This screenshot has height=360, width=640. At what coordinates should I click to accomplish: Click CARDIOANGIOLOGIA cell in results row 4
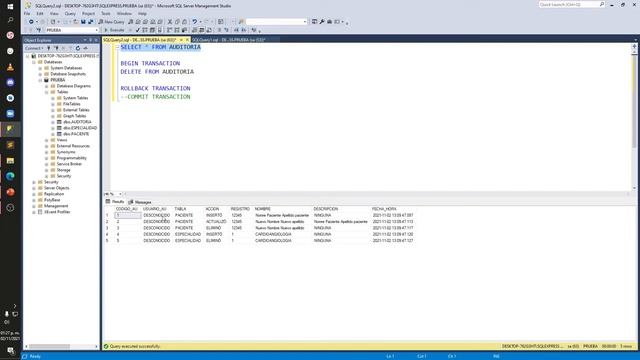click(x=273, y=235)
